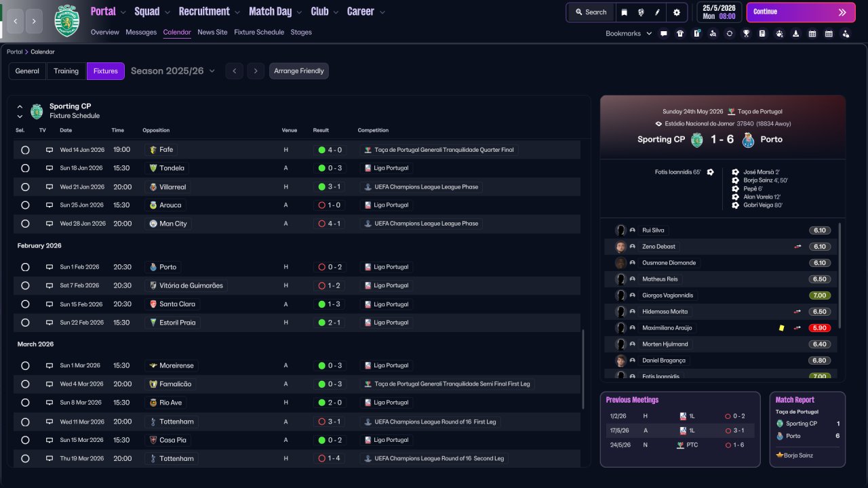Expand the Recruitment menu chevron
Viewport: 868px width, 488px height.
pyautogui.click(x=237, y=12)
